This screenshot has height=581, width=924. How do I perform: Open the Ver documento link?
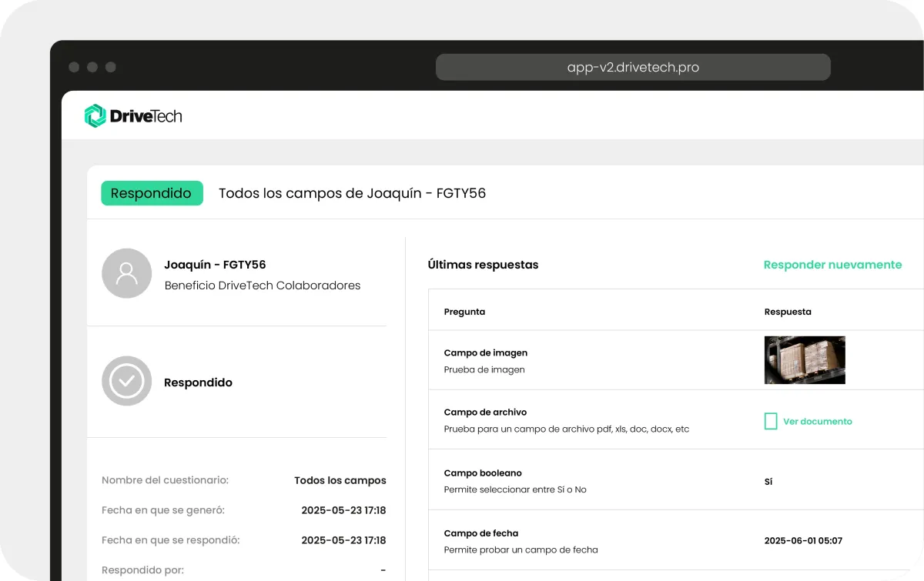pyautogui.click(x=818, y=422)
